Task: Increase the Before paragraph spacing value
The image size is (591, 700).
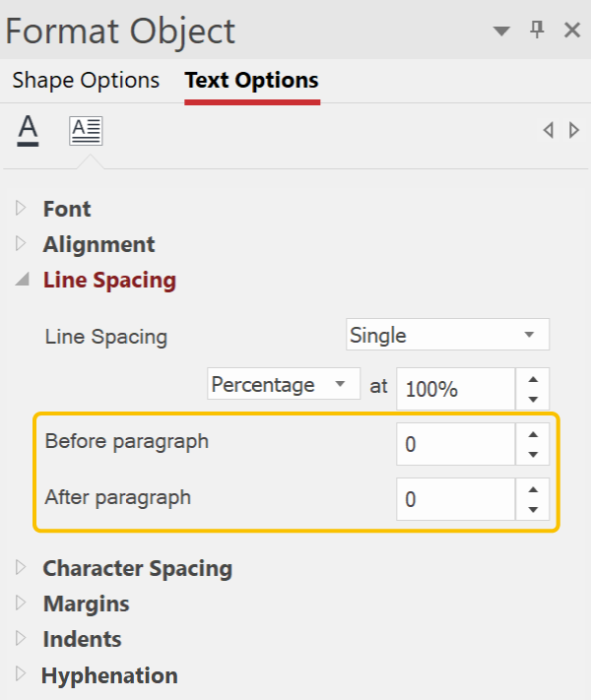Action: tap(533, 435)
